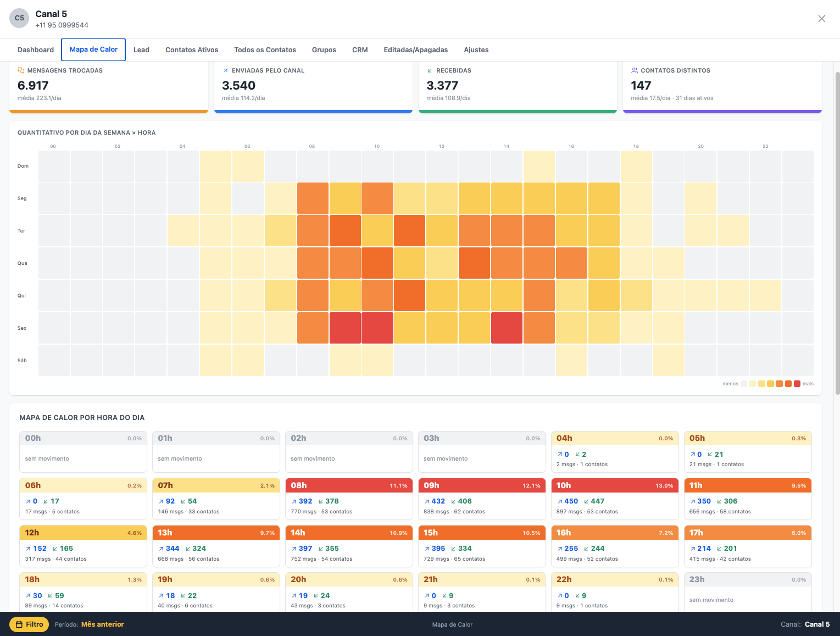The height and width of the screenshot is (636, 840).
Task: Click the received arrow in 05h card
Action: click(x=711, y=455)
